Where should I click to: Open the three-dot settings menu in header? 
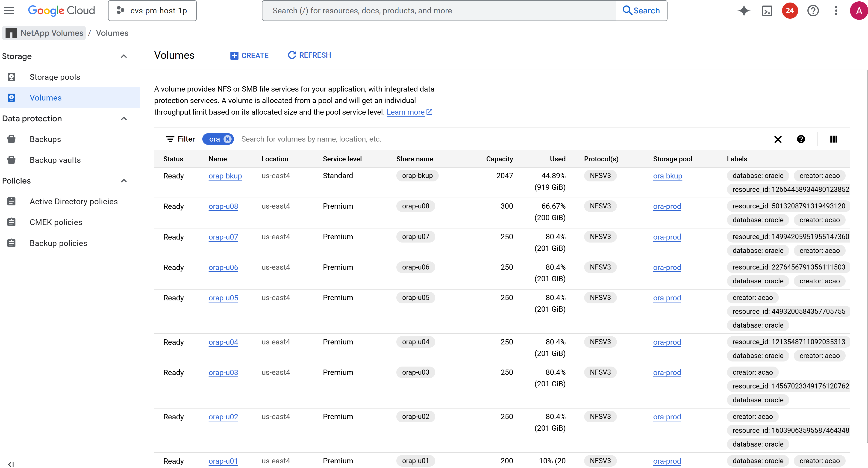tap(836, 10)
